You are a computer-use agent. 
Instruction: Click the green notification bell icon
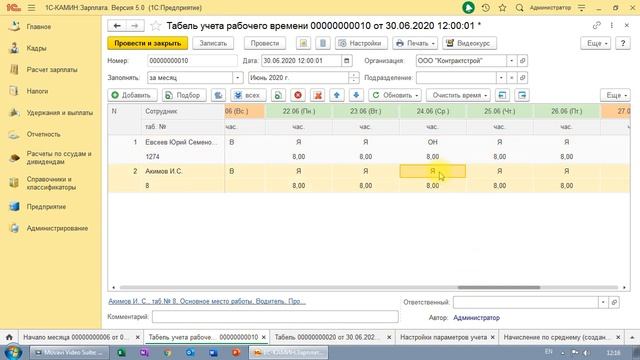[x=468, y=8]
